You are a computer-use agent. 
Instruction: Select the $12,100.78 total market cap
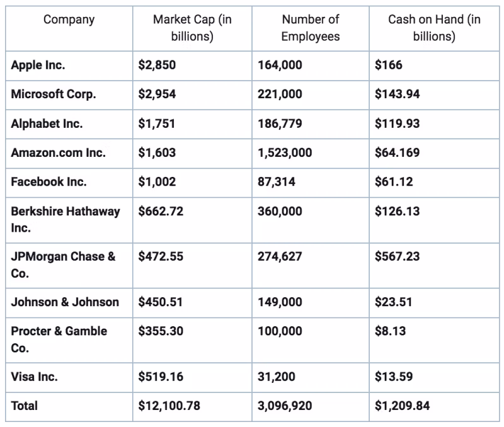click(x=169, y=406)
